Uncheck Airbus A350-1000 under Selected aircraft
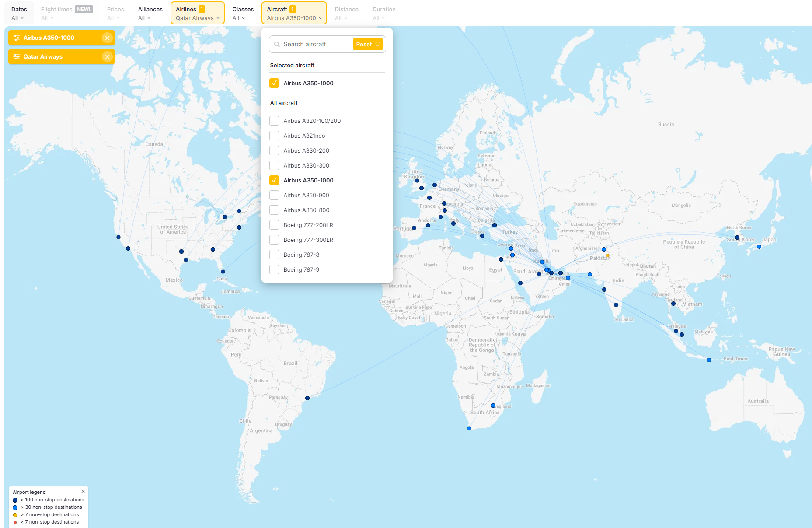The image size is (812, 528). click(x=274, y=84)
